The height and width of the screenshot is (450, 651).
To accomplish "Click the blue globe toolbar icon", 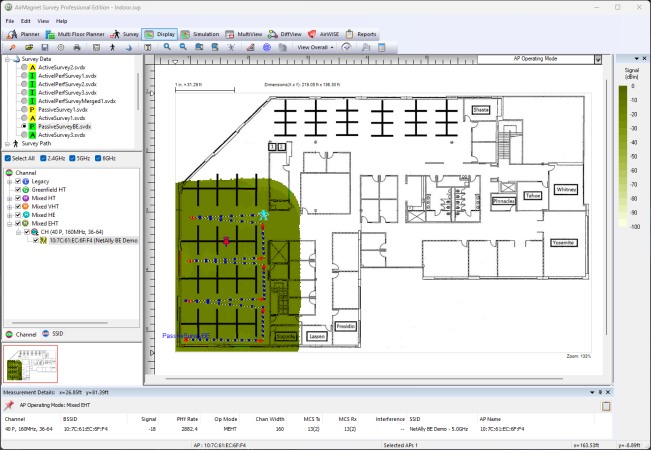I will [x=267, y=47].
